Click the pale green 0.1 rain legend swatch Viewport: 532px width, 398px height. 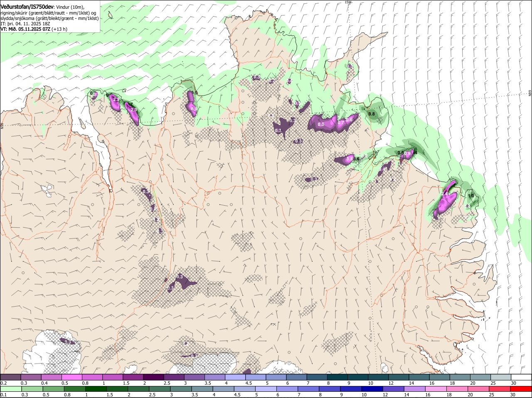click(10, 388)
